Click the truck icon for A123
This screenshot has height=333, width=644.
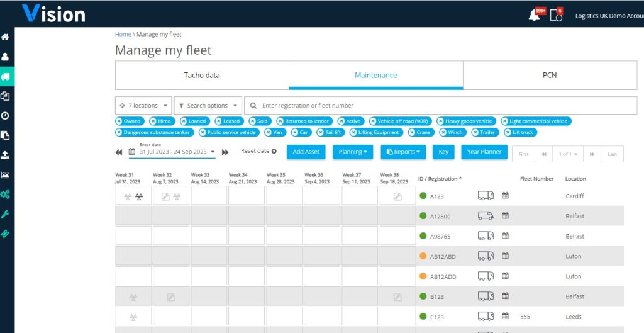coord(486,196)
